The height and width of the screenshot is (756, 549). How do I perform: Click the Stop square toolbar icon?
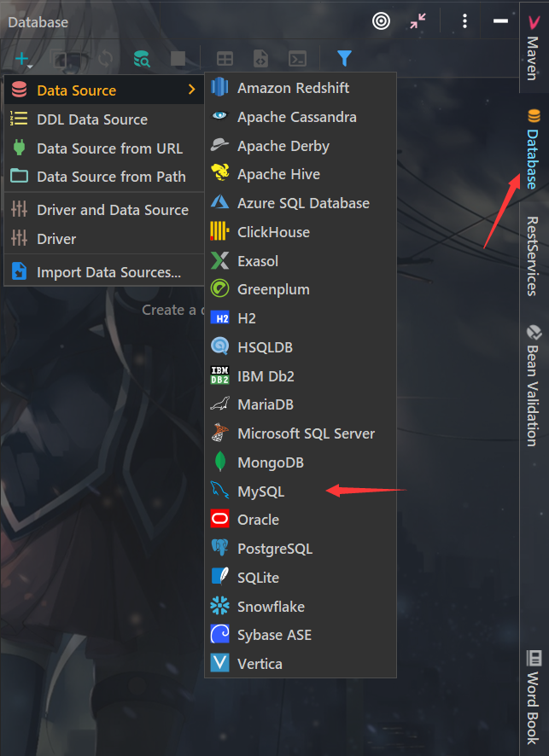tap(178, 59)
